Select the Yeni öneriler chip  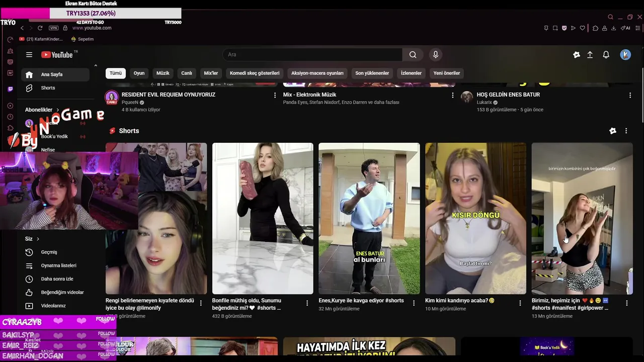447,73
